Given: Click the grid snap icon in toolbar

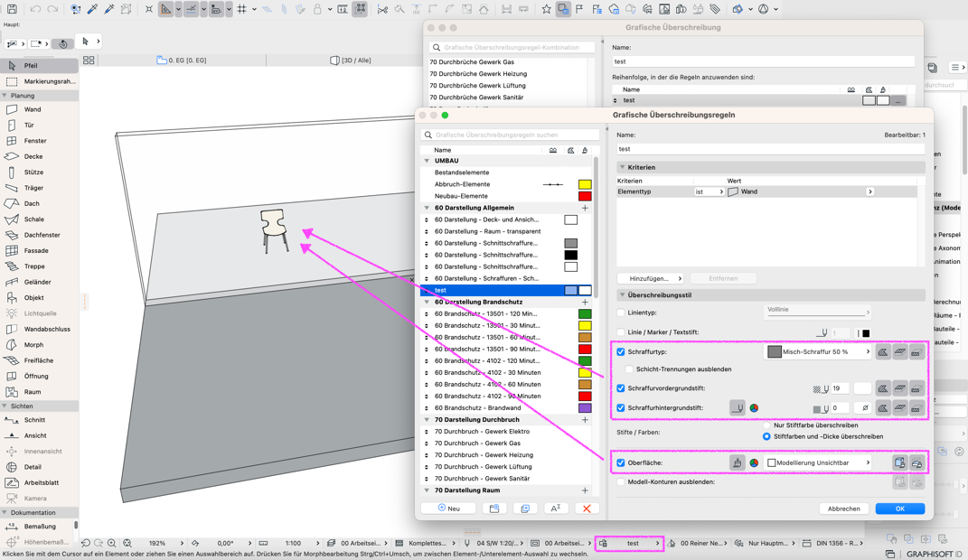Looking at the screenshot, I should pyautogui.click(x=242, y=9).
